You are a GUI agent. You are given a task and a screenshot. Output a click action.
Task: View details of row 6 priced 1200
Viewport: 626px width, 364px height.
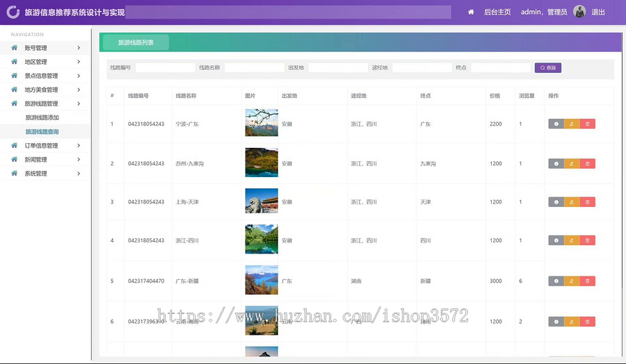(x=556, y=322)
